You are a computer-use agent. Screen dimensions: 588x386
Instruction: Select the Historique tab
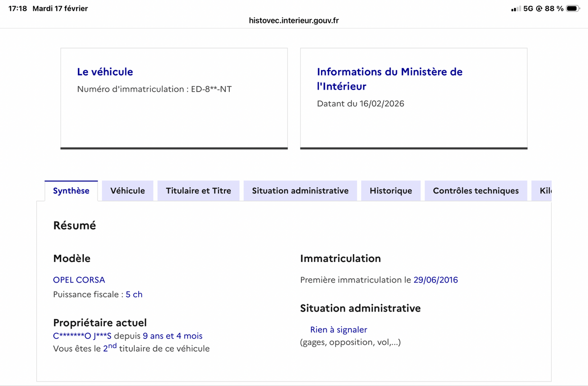pos(391,191)
